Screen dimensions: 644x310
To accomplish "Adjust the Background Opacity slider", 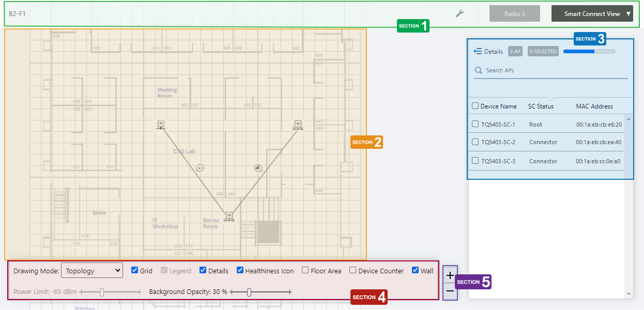I will pos(249,292).
